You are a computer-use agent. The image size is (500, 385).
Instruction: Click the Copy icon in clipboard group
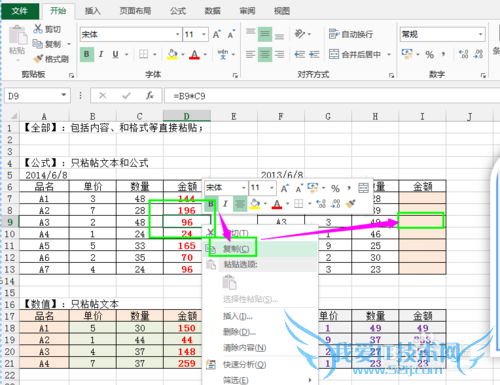click(37, 44)
